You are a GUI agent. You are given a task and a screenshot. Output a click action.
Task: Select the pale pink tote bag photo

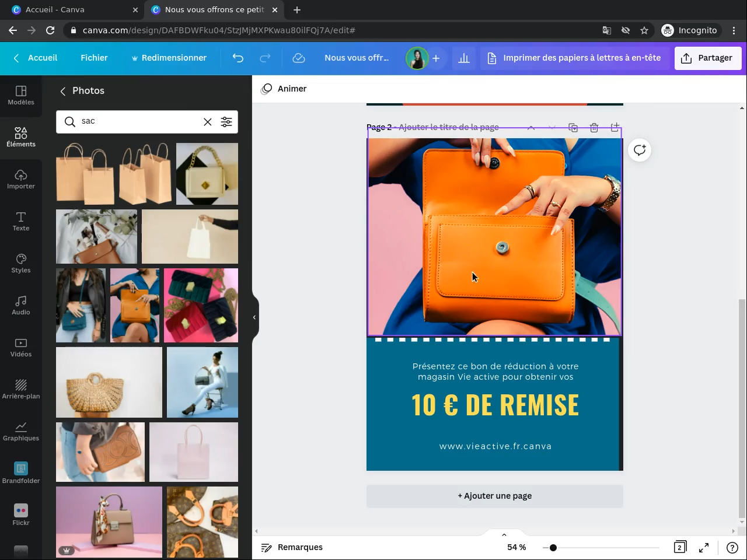point(194,452)
